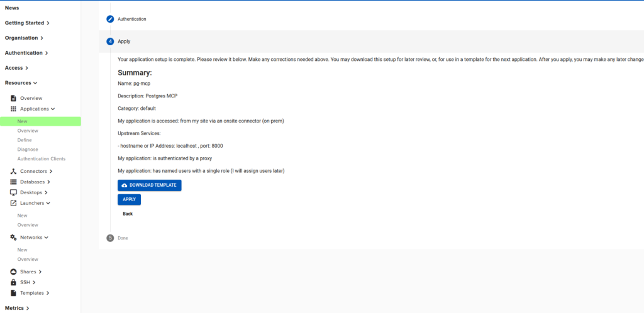Expand the Databases submenu chevron
Viewport: 644px width, 313px height.
point(48,182)
